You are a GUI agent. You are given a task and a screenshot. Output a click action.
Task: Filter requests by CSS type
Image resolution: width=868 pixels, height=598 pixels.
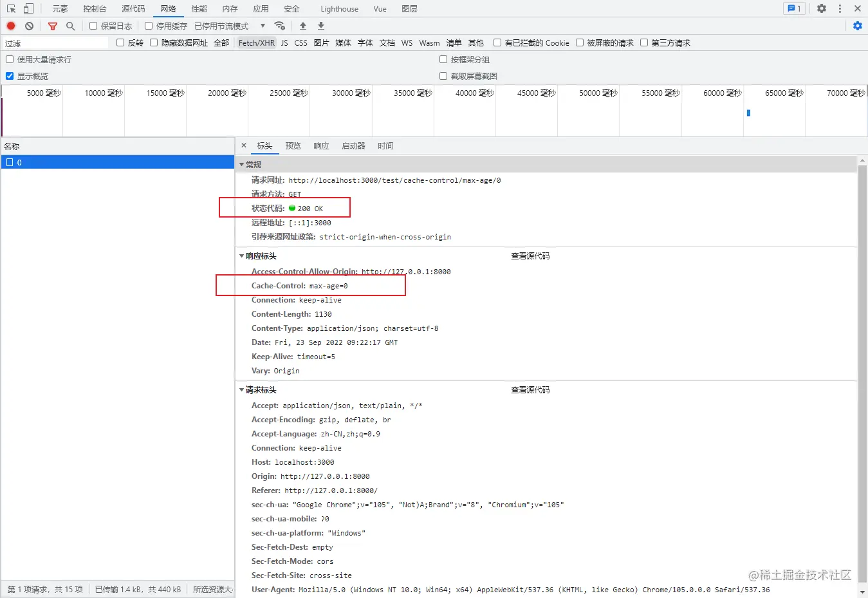tap(301, 43)
